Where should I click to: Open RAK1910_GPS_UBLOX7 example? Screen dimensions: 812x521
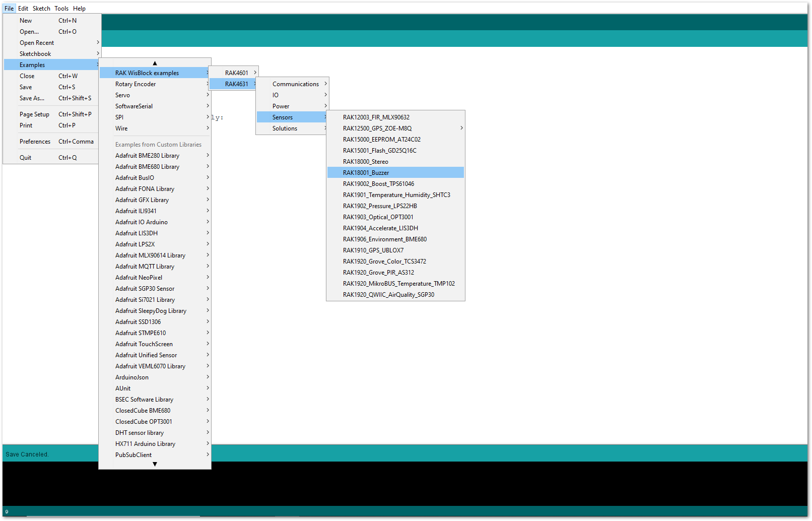point(395,250)
